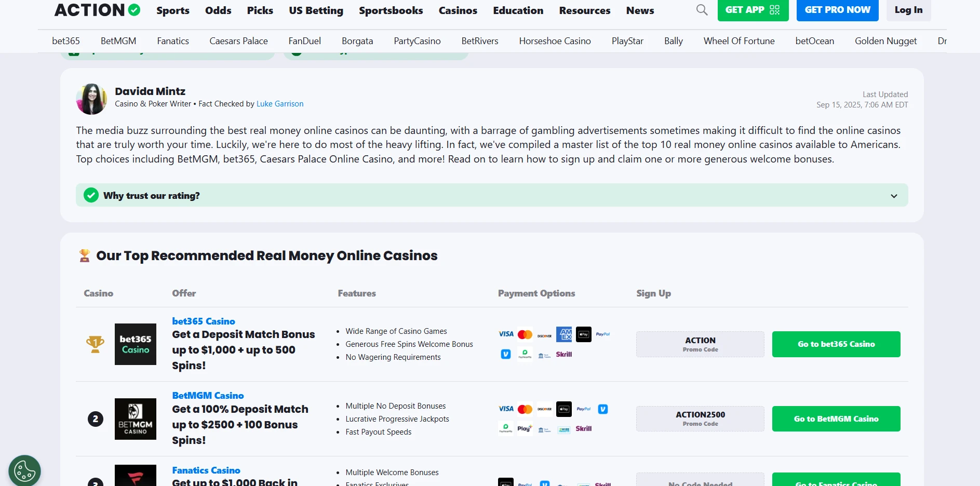Click the Discover icon in bet365 row
Screen dimensions: 980x486
[x=544, y=336]
